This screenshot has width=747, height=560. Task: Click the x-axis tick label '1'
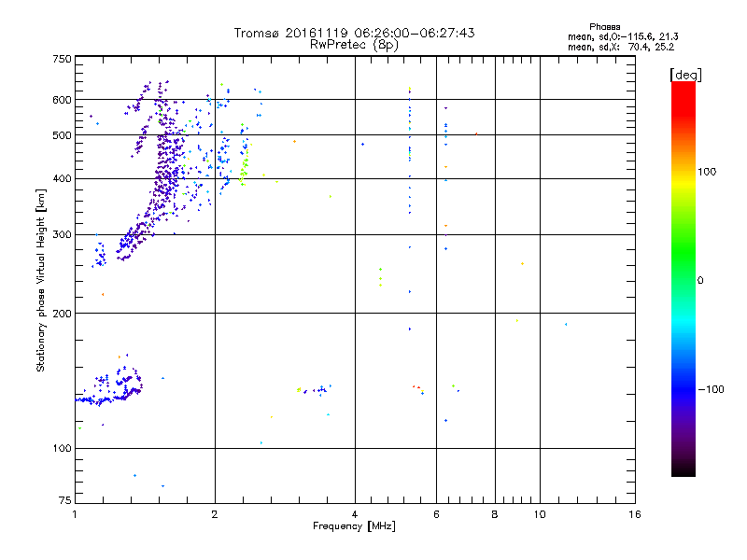point(75,514)
